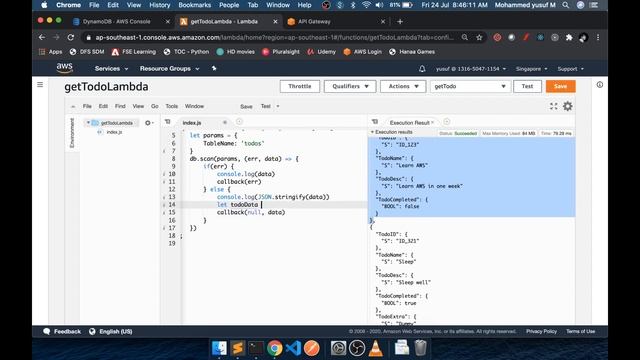The image size is (640, 360).
Task: Open Postman from the Dock
Action: pos(311,348)
